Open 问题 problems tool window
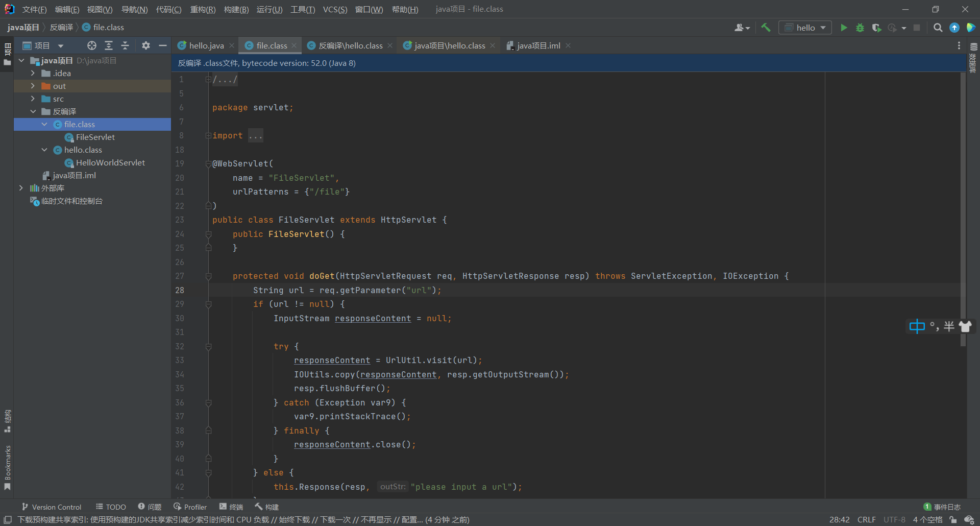The width and height of the screenshot is (980, 526). 150,507
